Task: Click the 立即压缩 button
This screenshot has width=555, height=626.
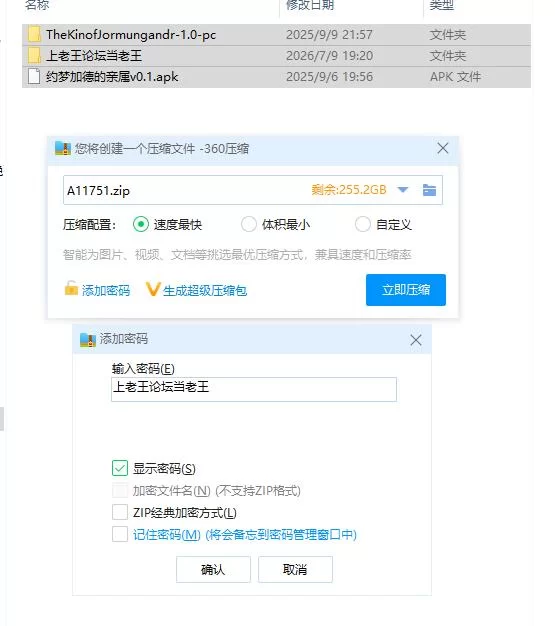Action: (406, 290)
